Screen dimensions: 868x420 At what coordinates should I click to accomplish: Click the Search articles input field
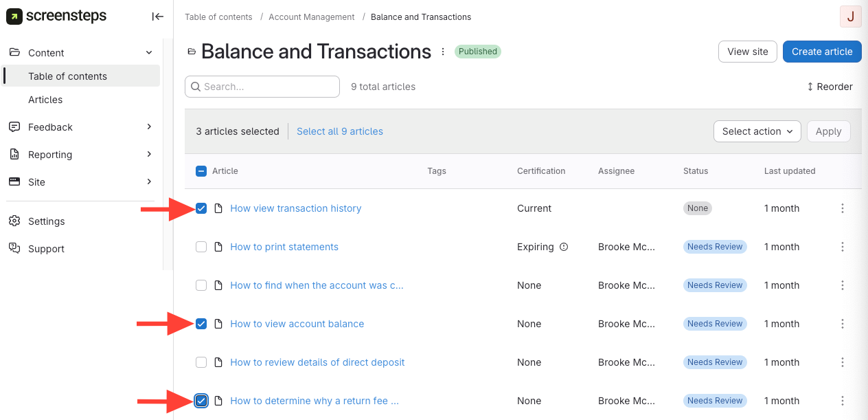click(268, 87)
